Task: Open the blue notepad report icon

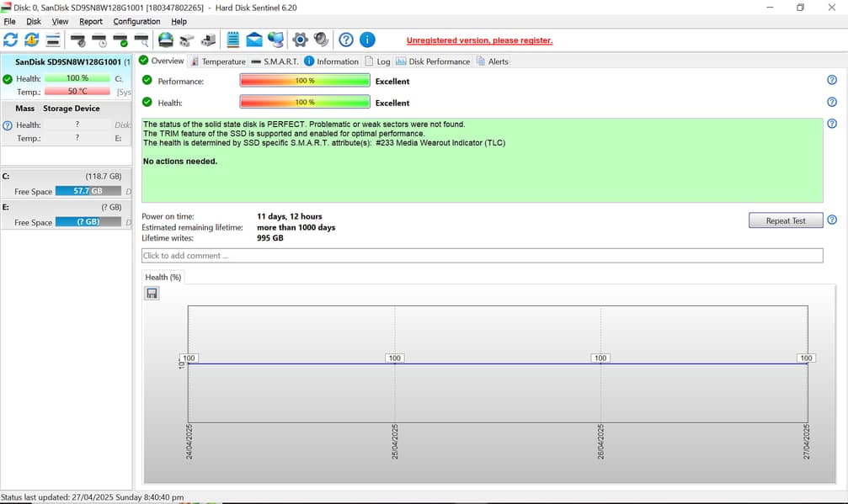Action: (233, 40)
